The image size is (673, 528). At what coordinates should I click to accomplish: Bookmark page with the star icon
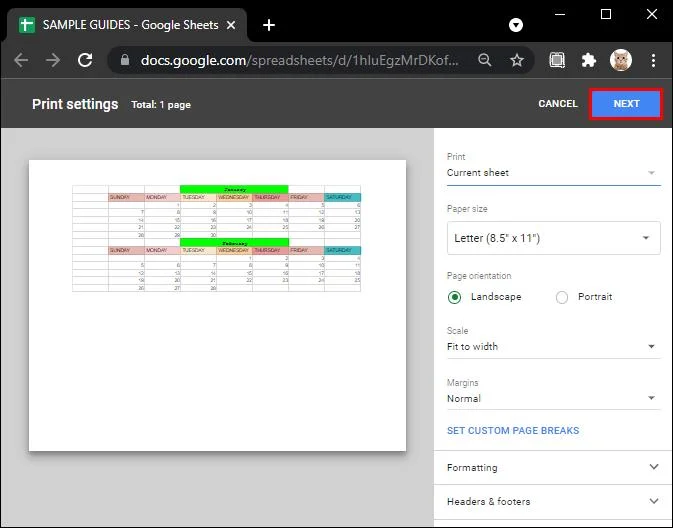pyautogui.click(x=517, y=60)
